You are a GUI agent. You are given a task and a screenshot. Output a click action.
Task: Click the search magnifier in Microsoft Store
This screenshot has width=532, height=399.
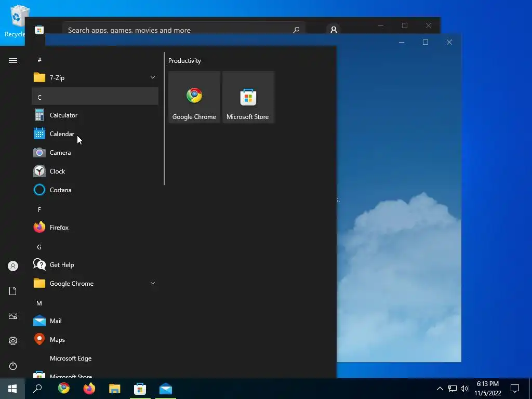coord(296,30)
